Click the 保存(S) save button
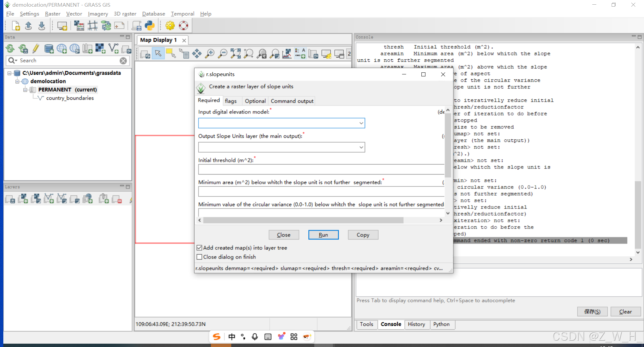The width and height of the screenshot is (644, 347). (592, 312)
